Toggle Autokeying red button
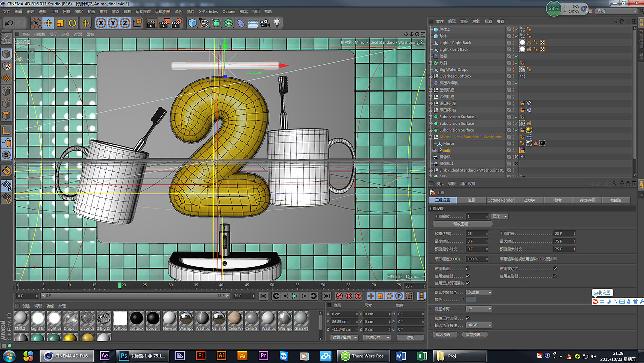Screen dimensions: 644x363 pos(349,296)
